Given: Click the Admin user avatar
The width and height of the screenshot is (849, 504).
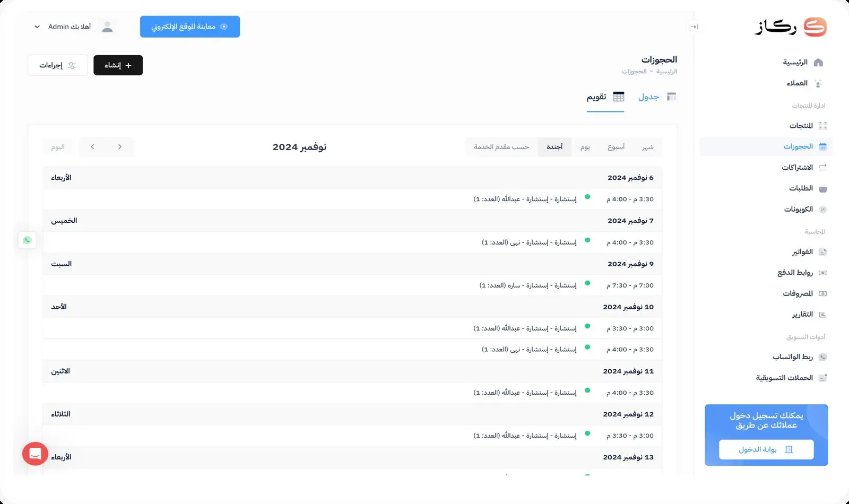Looking at the screenshot, I should tap(107, 27).
